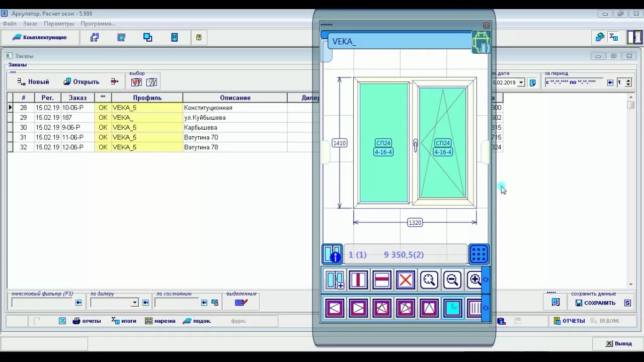This screenshot has height=362, width=644.
Task: Click the итоги totals button
Action: click(124, 321)
